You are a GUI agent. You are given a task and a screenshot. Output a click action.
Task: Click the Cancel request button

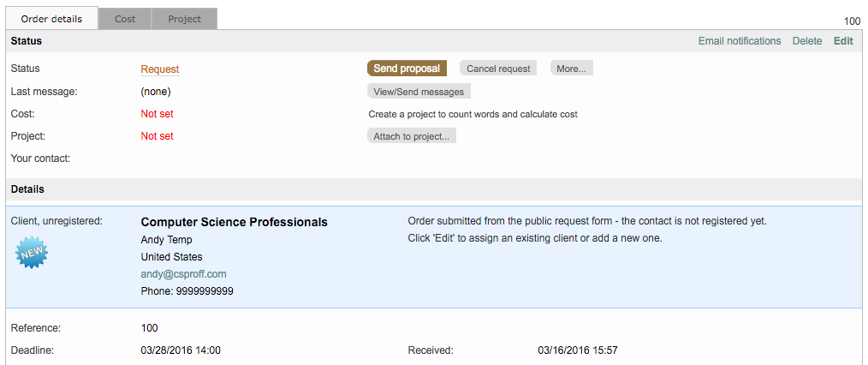pyautogui.click(x=498, y=69)
